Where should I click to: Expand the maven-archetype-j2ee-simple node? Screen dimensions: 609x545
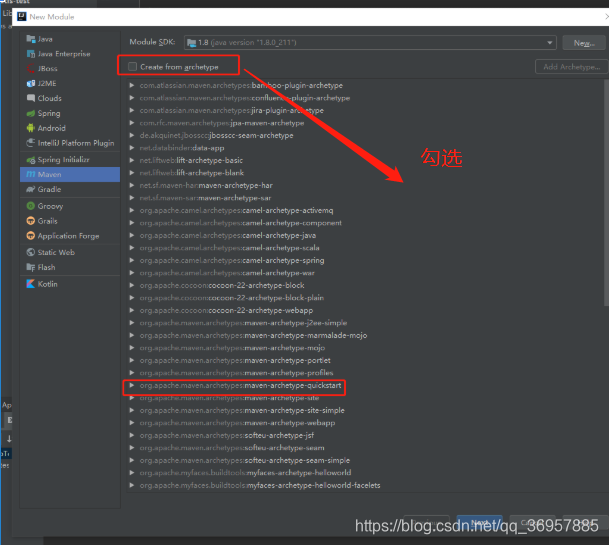tap(132, 323)
